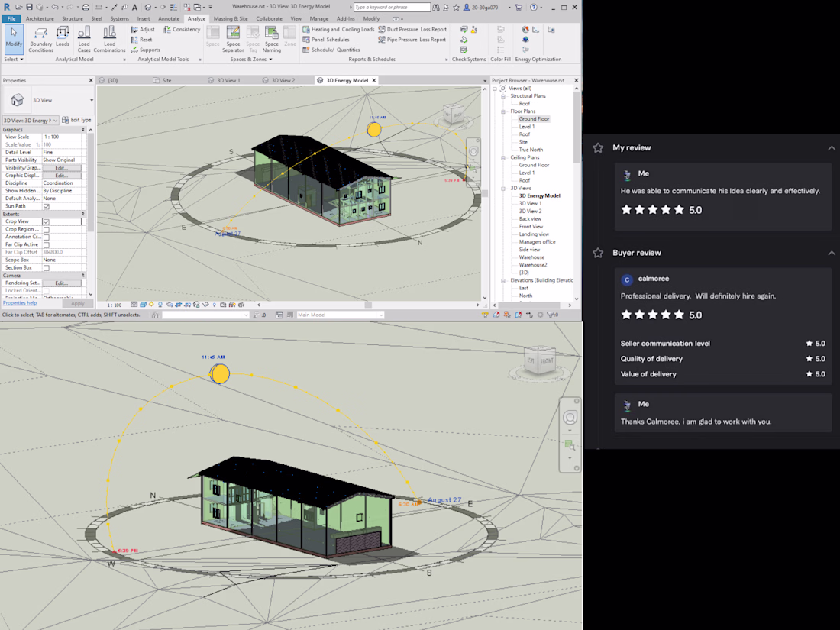Open the Load Combinations tool
The image size is (840, 630).
[x=109, y=37]
